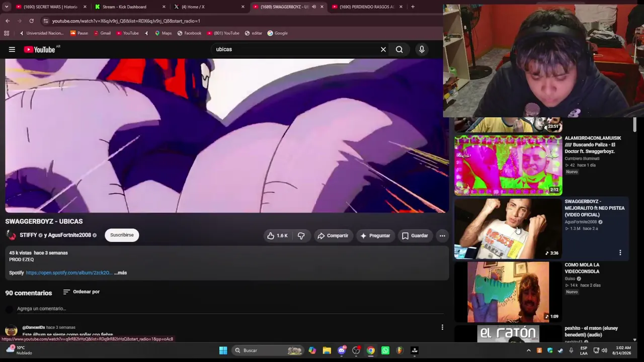The width and height of the screenshot is (644, 362).
Task: Open Google Chrome from the taskbar
Action: [x=371, y=350]
